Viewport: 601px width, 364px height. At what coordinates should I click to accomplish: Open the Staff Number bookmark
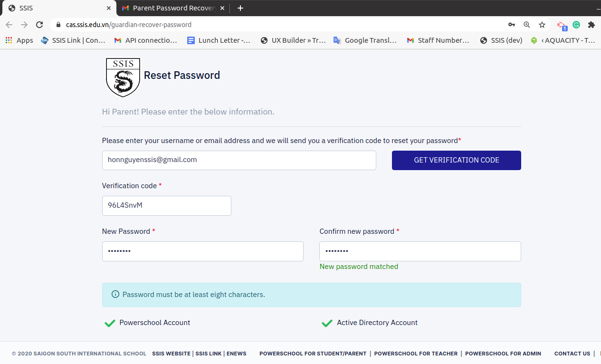pos(438,40)
